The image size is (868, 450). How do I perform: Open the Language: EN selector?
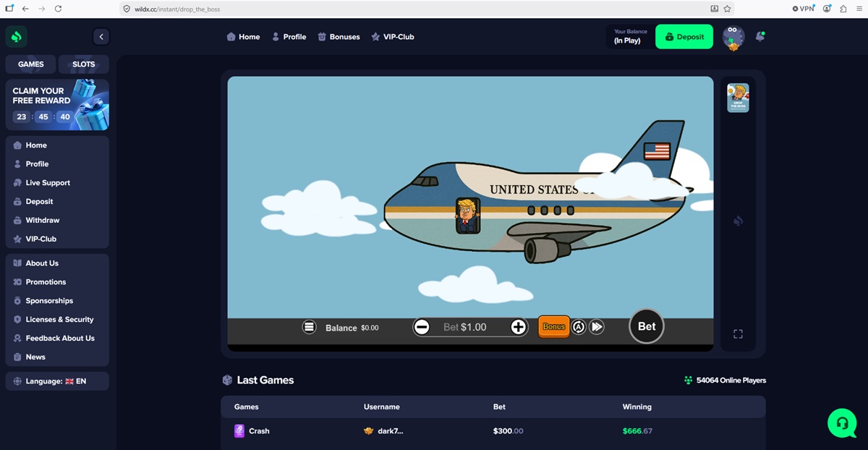(x=57, y=381)
